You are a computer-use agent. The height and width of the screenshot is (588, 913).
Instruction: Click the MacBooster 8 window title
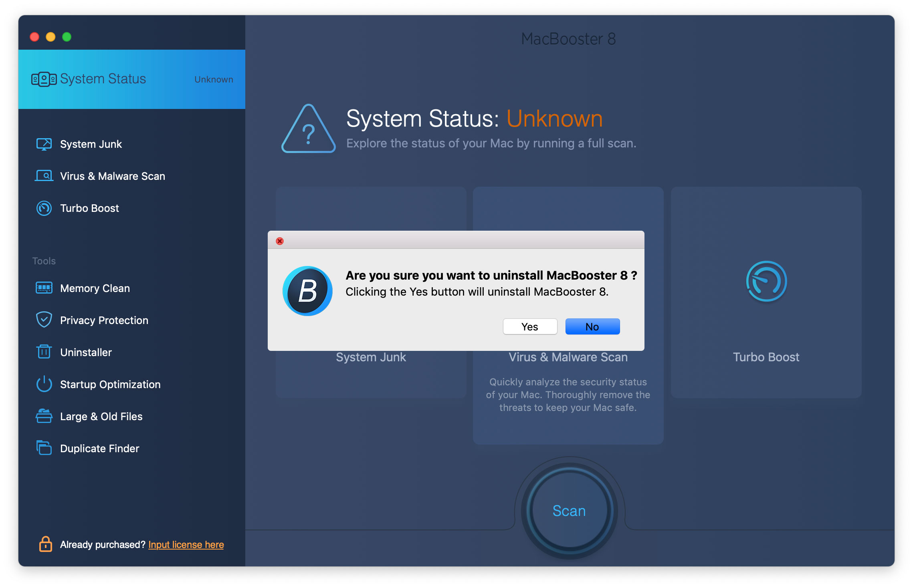(568, 39)
